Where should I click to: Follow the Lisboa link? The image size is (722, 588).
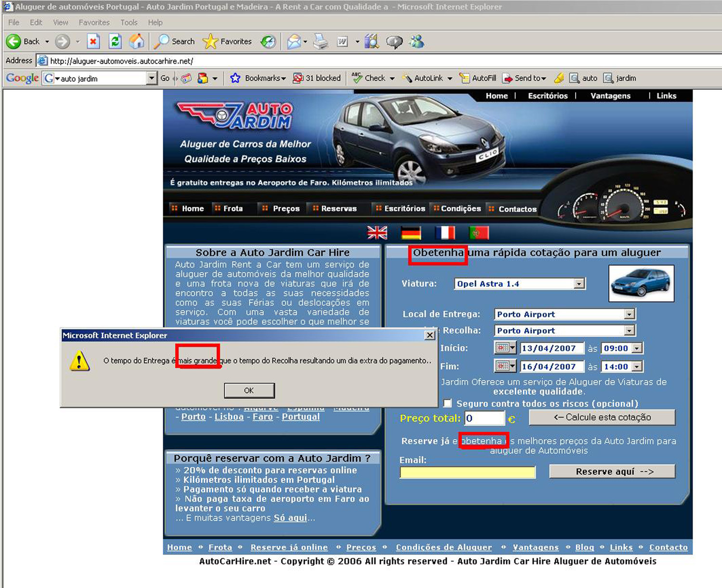click(x=229, y=417)
